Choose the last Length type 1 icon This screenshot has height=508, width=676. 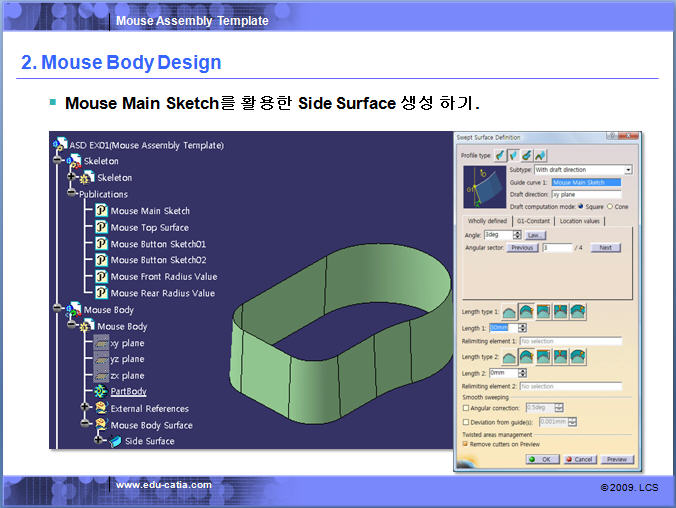pyautogui.click(x=578, y=313)
